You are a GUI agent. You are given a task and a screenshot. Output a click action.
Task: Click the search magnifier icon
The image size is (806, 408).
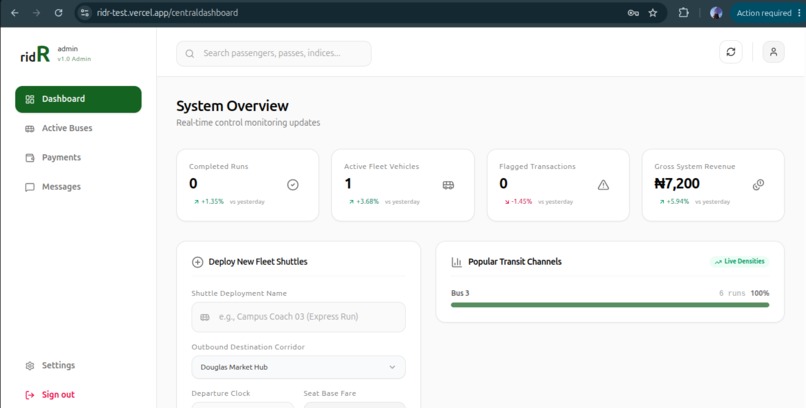[x=190, y=53]
